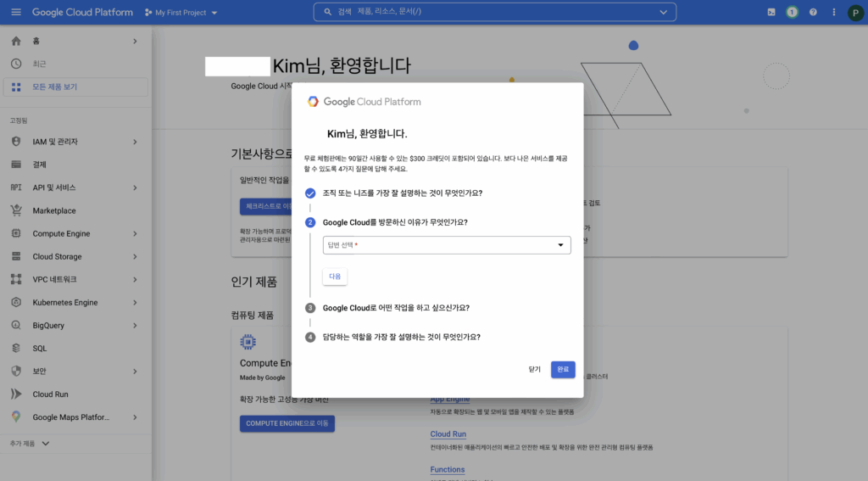Click the billing card icon
Image resolution: width=868 pixels, height=481 pixels.
[x=16, y=165]
